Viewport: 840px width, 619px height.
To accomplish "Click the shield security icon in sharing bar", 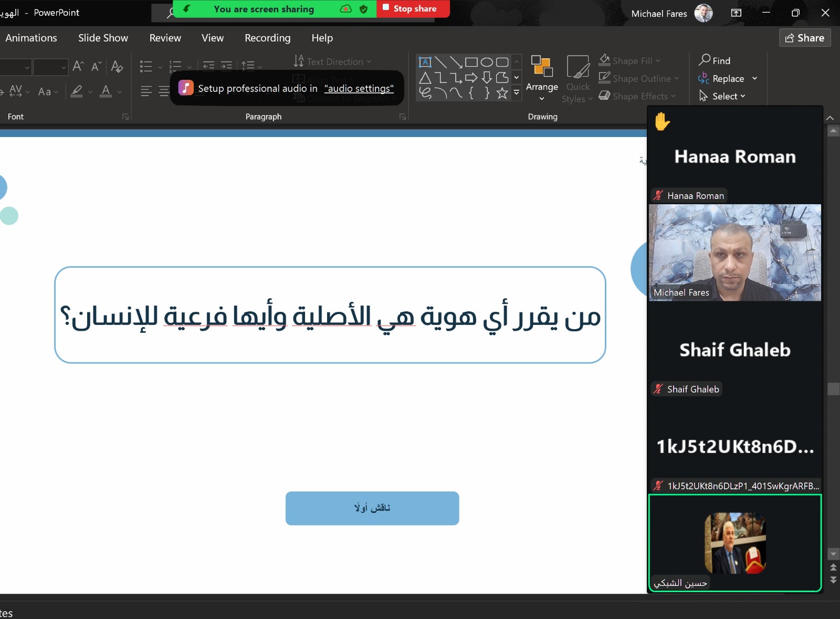I will coord(363,9).
